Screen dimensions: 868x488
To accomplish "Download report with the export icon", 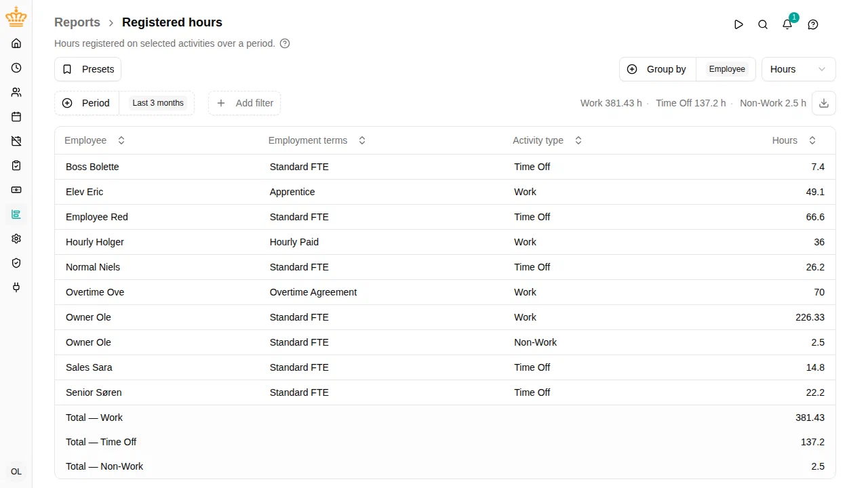I will point(824,103).
